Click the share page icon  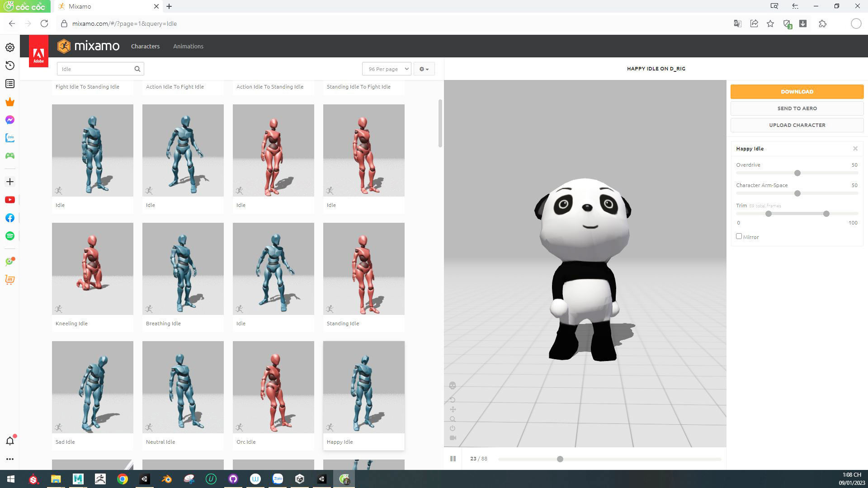[x=754, y=23]
